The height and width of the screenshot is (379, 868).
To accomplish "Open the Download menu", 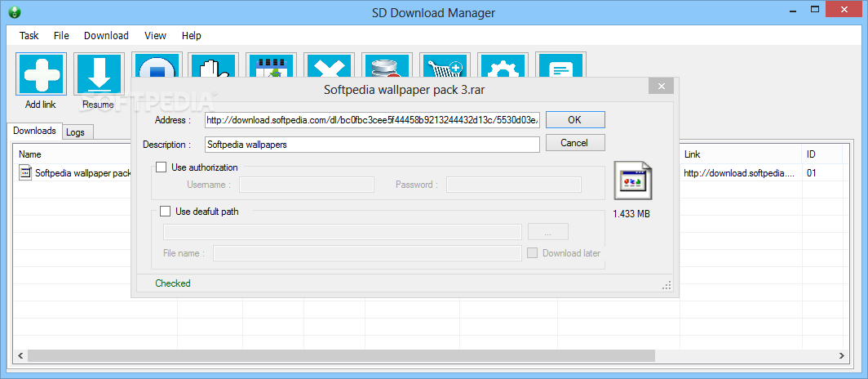I will pos(106,35).
